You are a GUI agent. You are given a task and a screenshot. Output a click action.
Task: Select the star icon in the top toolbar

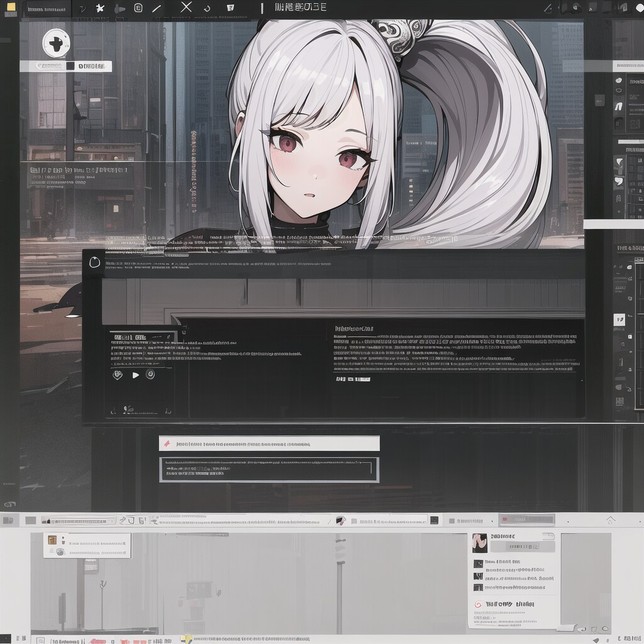click(99, 8)
